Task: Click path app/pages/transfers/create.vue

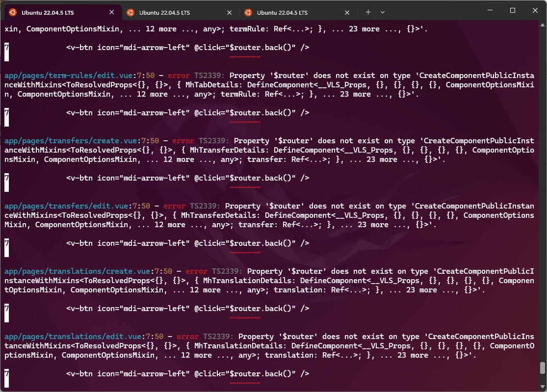Action: tap(71, 140)
